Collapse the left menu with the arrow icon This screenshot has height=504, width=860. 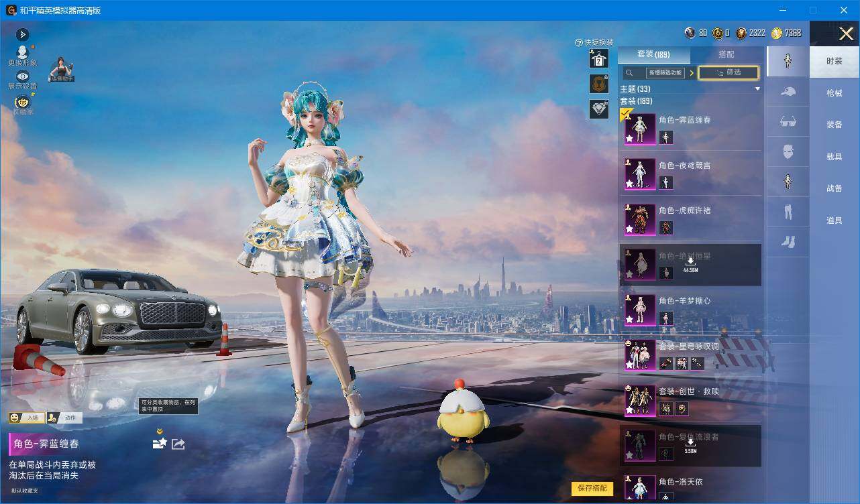coord(23,34)
